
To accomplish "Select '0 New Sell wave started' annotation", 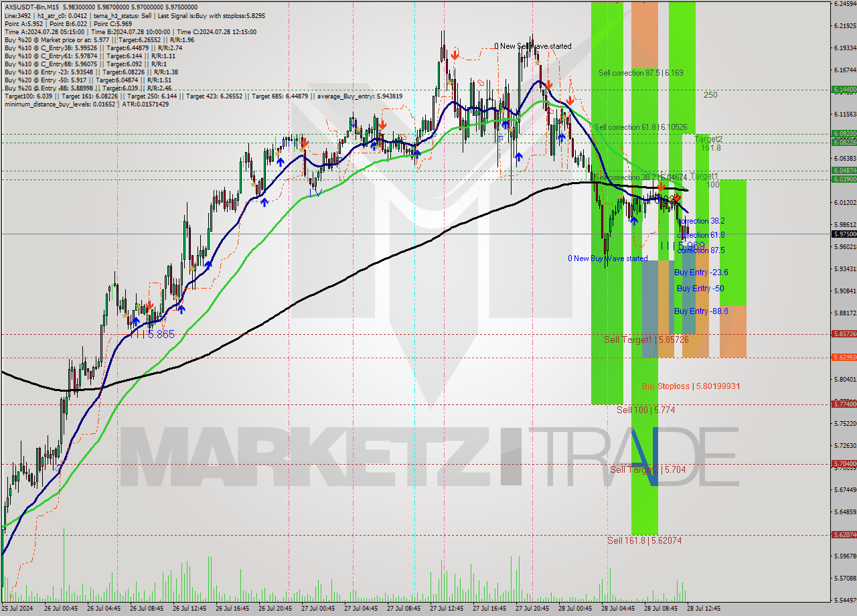I will click(533, 46).
